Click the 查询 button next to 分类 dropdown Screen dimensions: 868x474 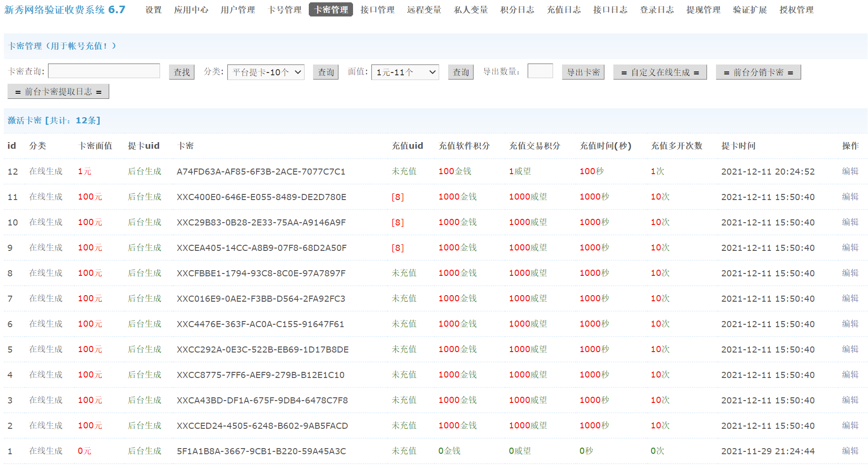(326, 72)
